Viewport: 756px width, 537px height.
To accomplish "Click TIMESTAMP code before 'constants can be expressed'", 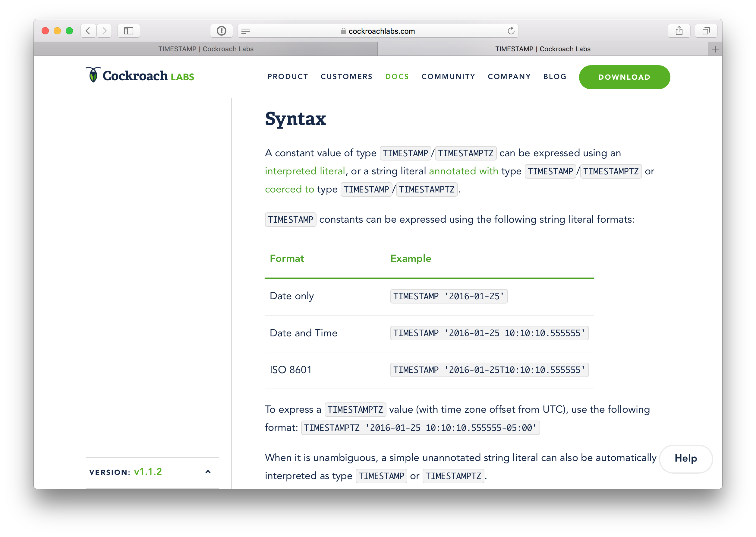I will pyautogui.click(x=291, y=220).
